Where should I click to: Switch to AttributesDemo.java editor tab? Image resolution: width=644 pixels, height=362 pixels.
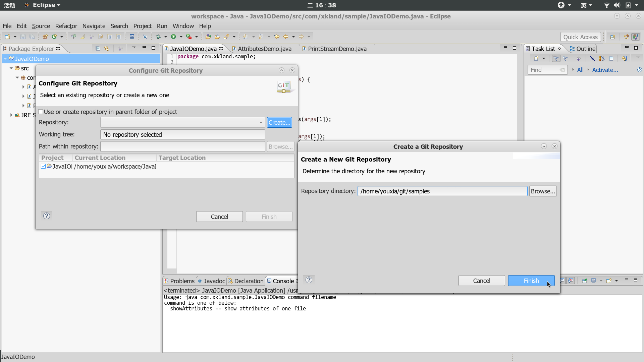[x=264, y=49]
